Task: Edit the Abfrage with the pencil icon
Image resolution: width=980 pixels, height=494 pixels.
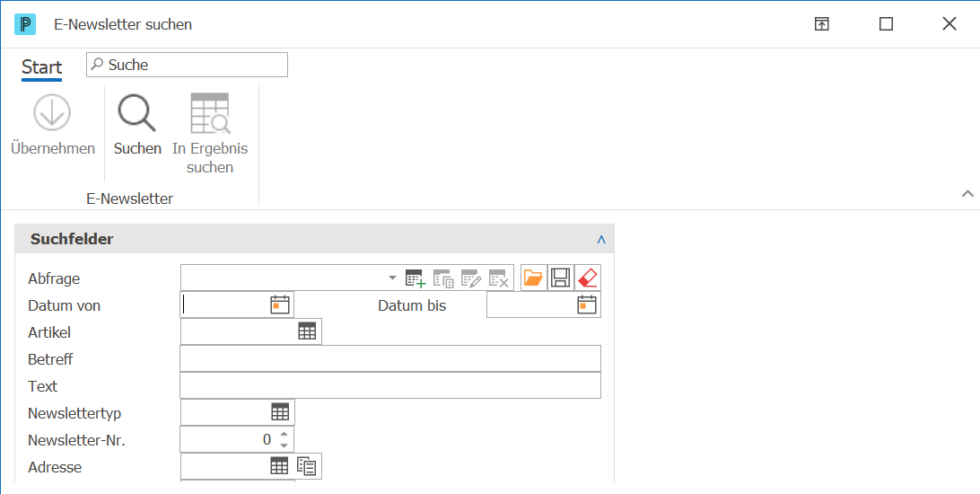Action: click(470, 278)
